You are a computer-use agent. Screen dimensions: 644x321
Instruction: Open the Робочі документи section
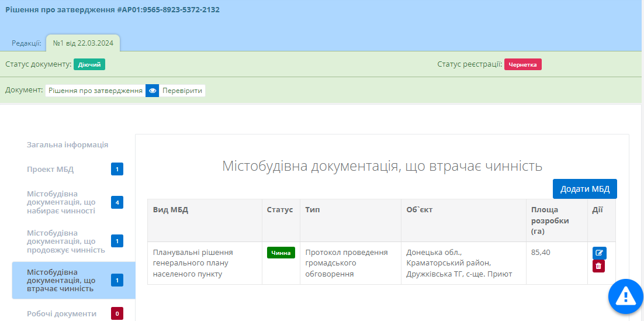click(61, 313)
